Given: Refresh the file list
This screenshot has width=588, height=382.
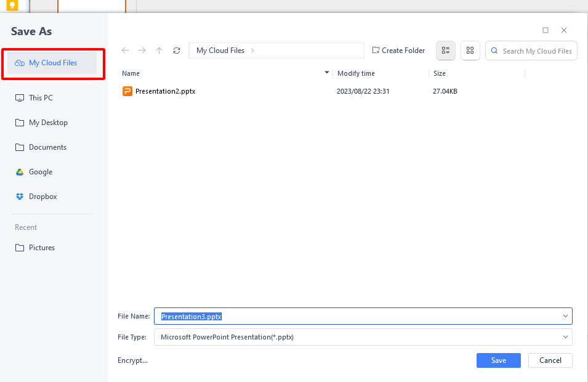Looking at the screenshot, I should (x=177, y=51).
